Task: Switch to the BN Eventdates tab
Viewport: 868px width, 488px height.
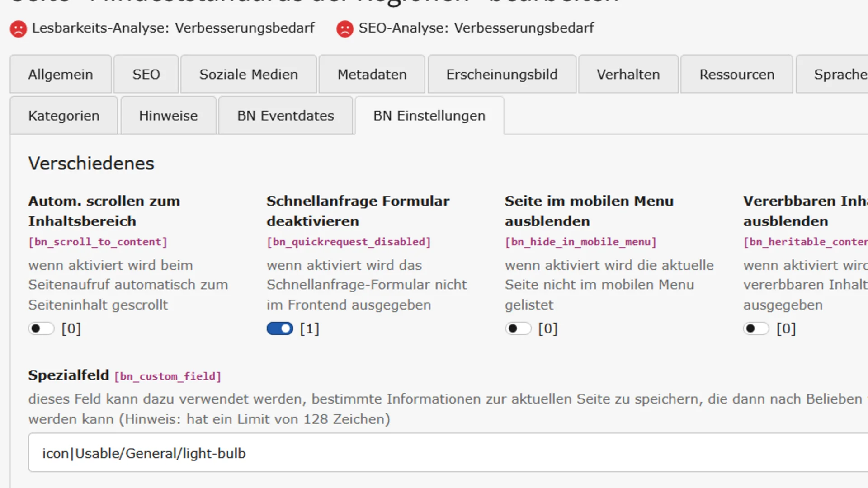Action: [x=286, y=116]
